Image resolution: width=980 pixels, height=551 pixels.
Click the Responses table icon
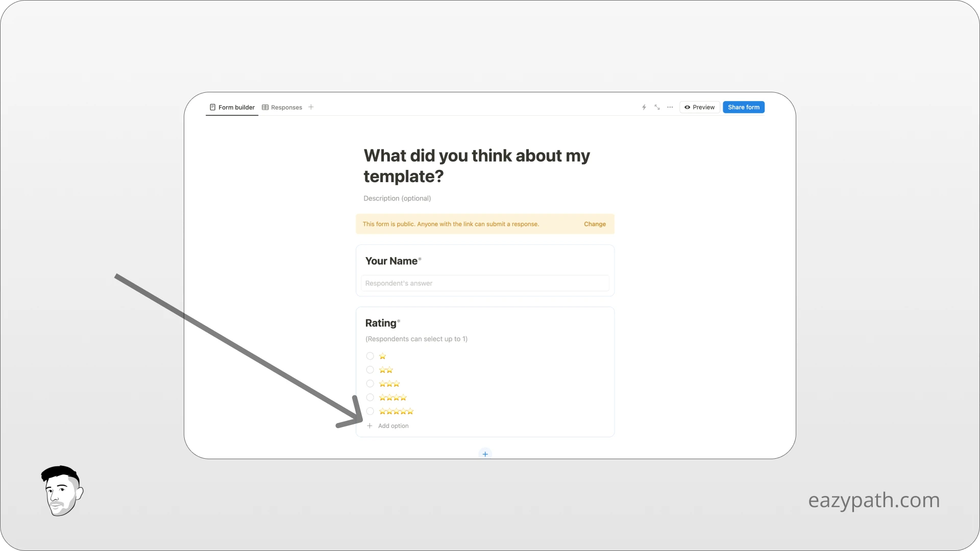266,107
